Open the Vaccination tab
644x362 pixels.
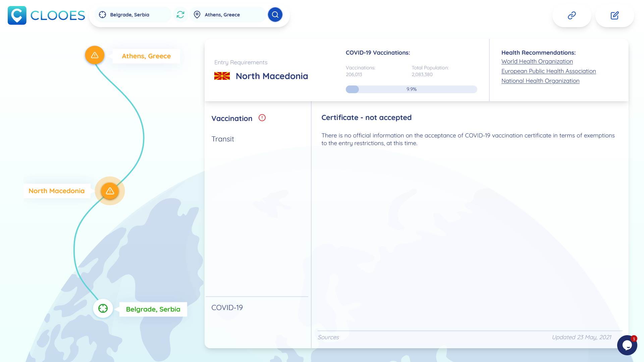pos(232,118)
